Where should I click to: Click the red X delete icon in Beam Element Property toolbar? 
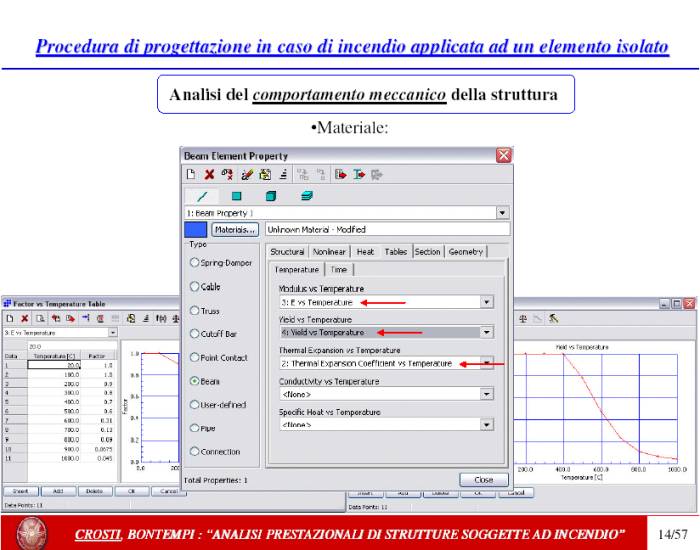point(209,175)
